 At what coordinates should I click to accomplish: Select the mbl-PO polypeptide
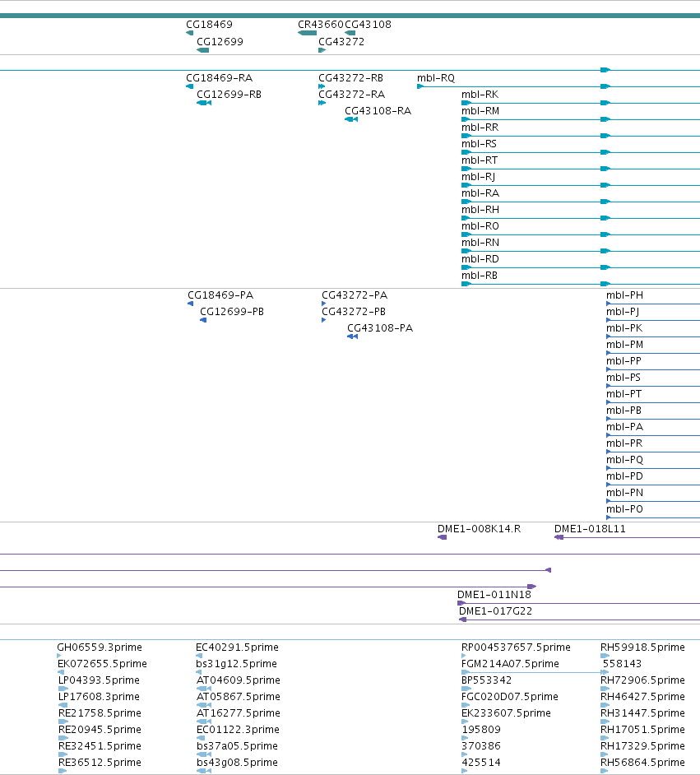pos(624,509)
